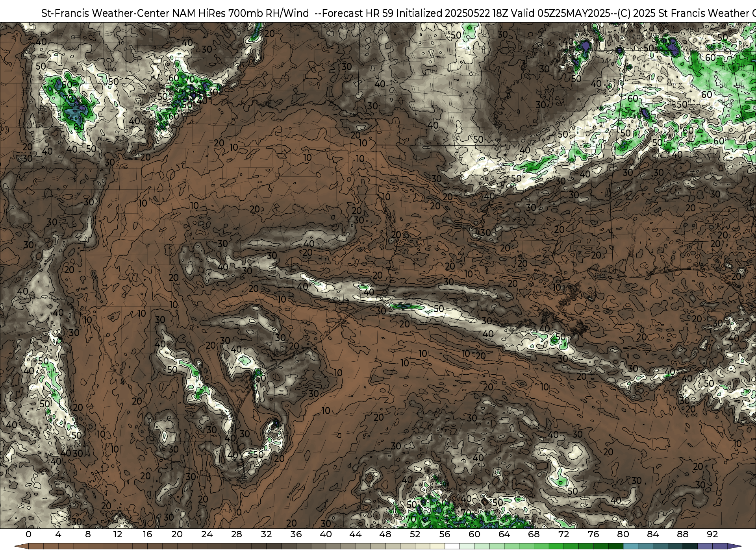Pick the first brown swatch right of 0
The height and width of the screenshot is (551, 756).
pos(36,546)
